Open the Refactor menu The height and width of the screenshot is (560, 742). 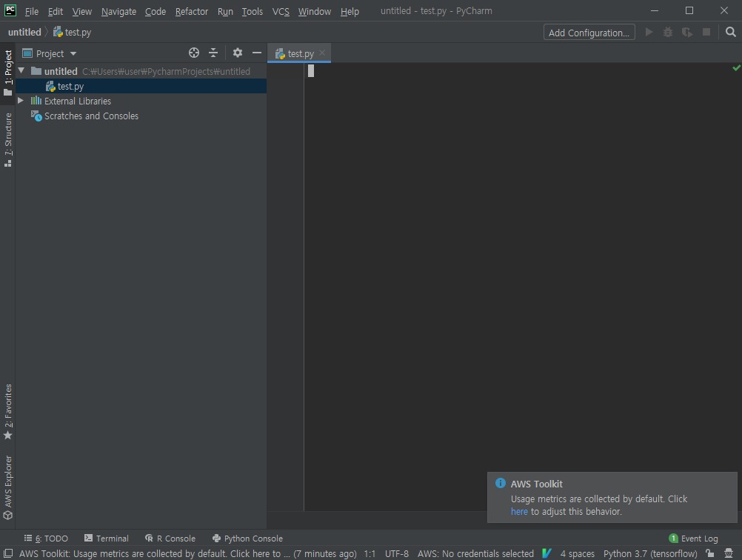[192, 11]
